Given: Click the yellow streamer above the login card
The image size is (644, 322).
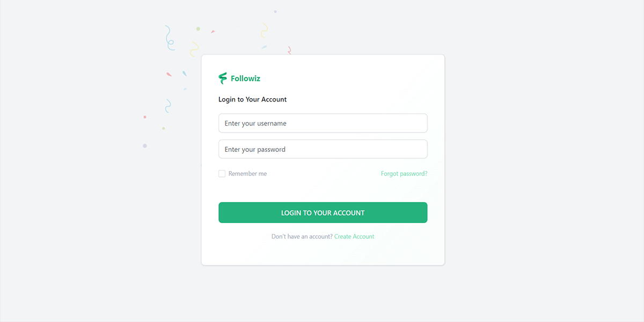Looking at the screenshot, I should (x=264, y=30).
